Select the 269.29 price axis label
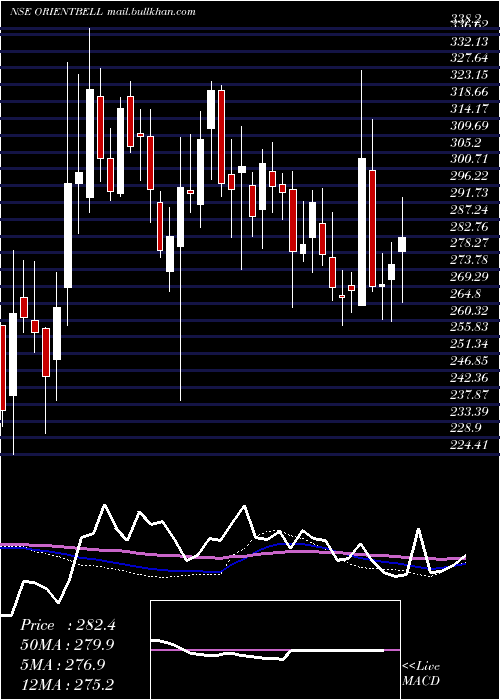 click(x=468, y=277)
